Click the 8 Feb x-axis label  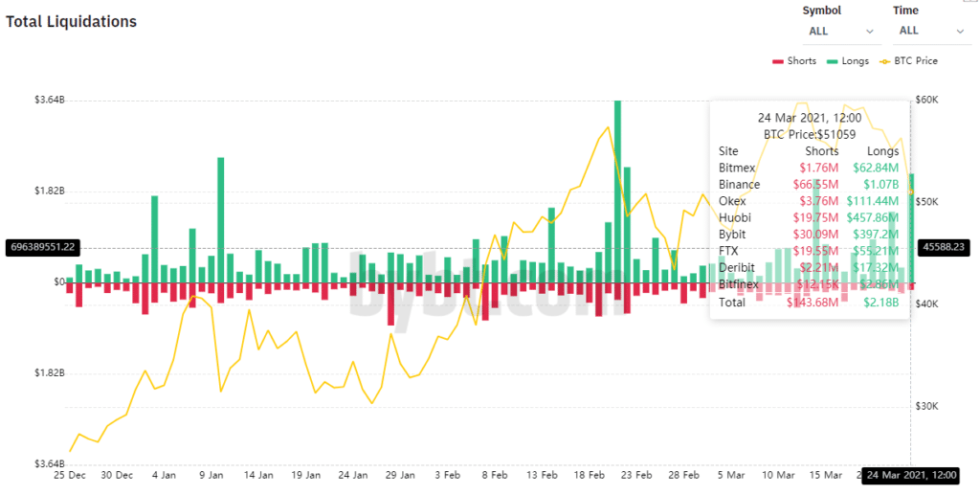495,475
